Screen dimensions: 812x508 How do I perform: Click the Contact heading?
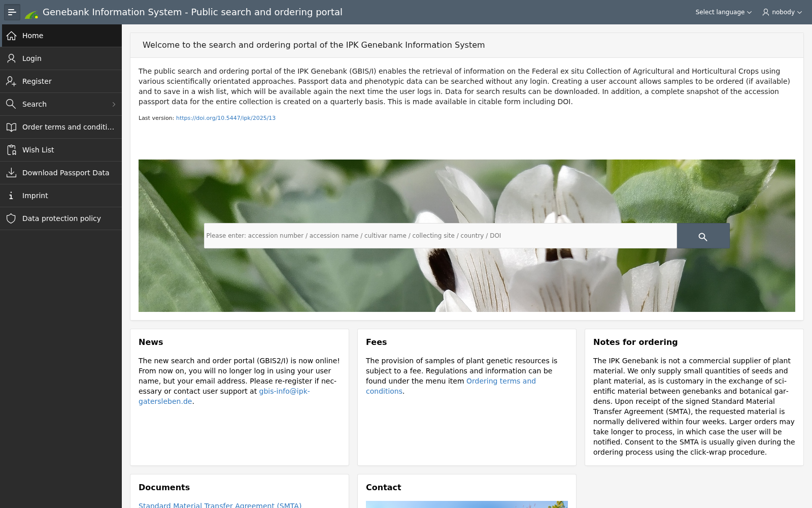point(383,488)
